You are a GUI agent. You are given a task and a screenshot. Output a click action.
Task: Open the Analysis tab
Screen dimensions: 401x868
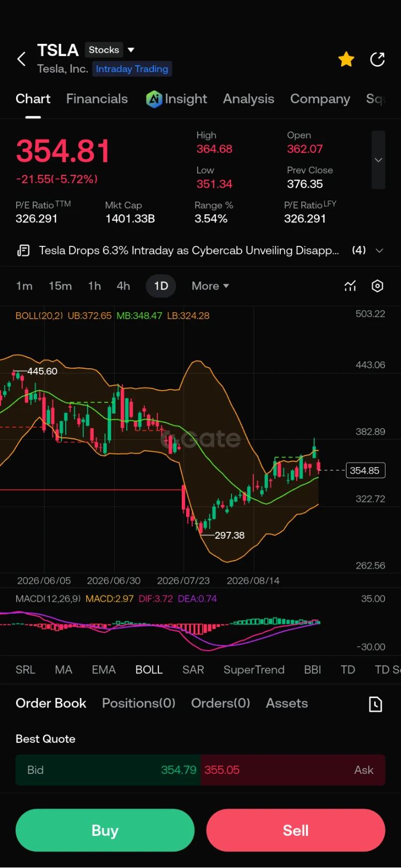[x=249, y=99]
